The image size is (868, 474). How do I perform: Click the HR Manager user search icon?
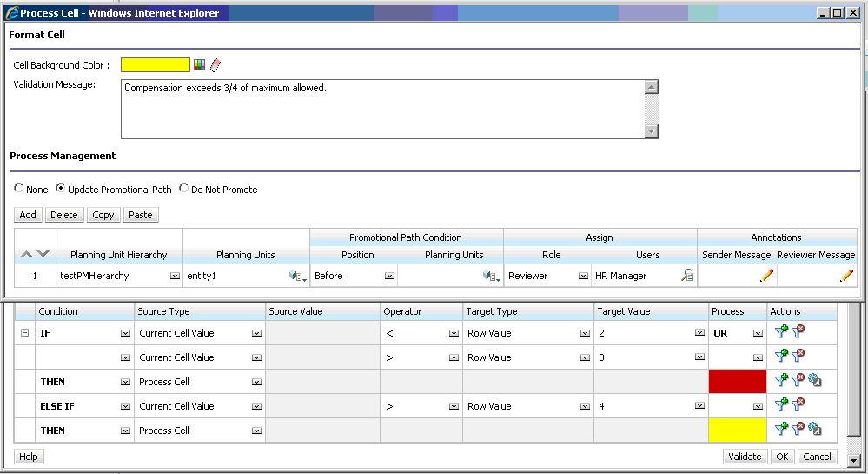(687, 276)
